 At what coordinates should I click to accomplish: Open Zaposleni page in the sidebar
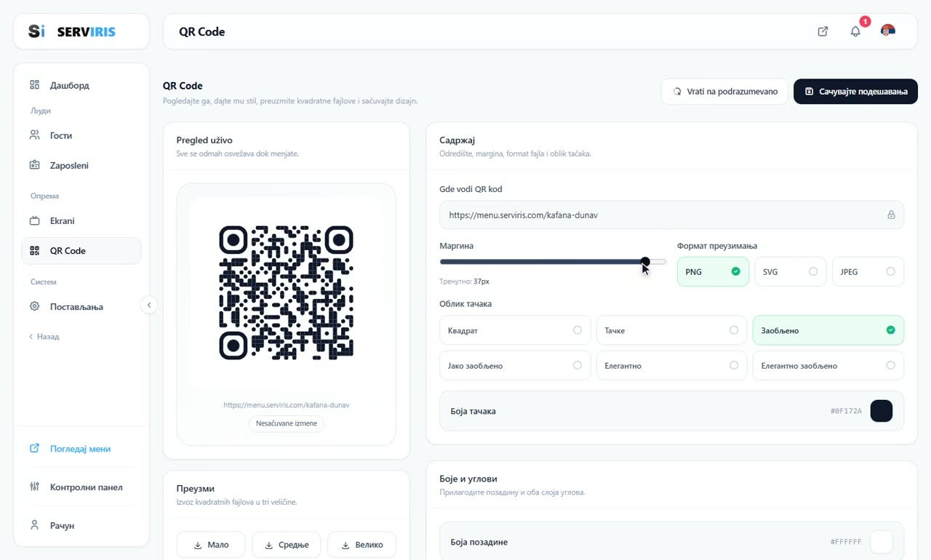pyautogui.click(x=81, y=165)
